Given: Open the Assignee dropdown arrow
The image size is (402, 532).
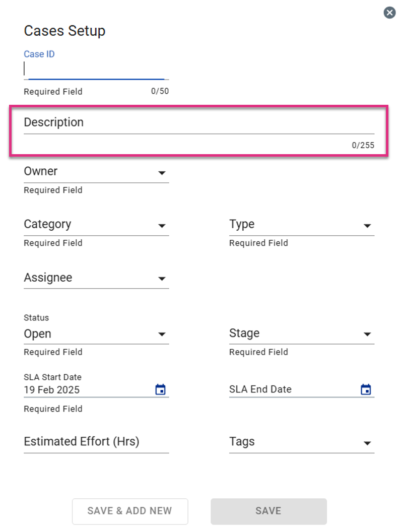Looking at the screenshot, I should point(162,279).
